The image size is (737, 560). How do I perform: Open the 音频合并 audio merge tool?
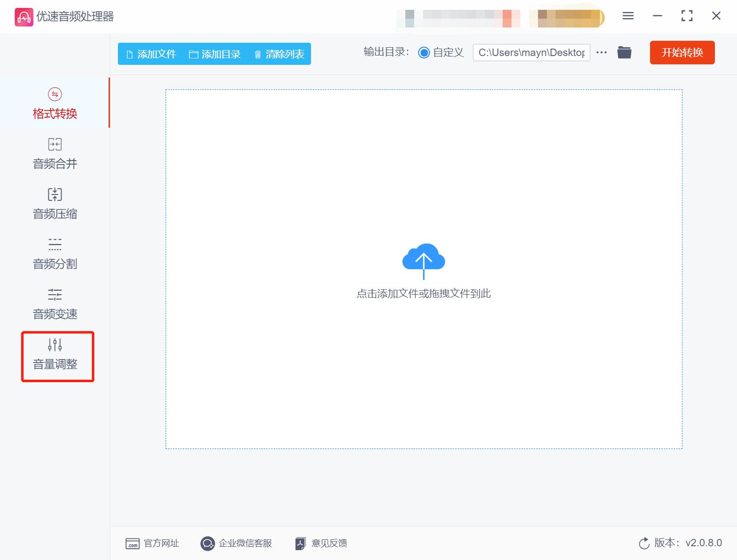pyautogui.click(x=54, y=153)
